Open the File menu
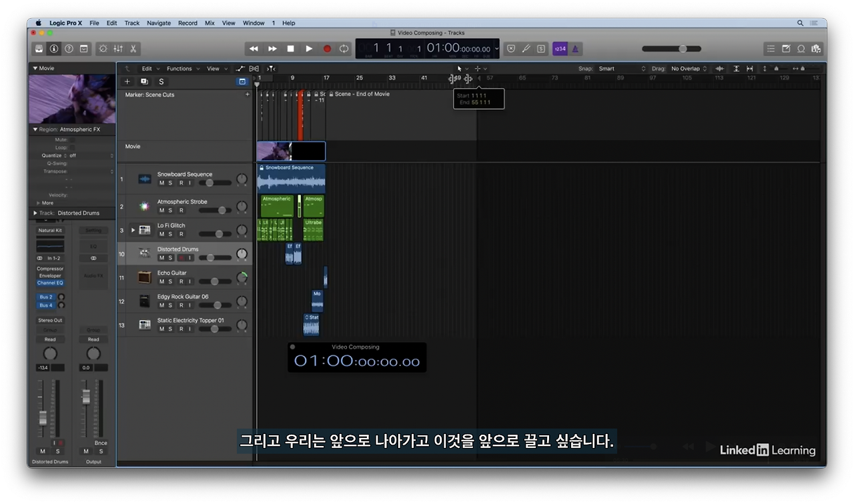Image resolution: width=854 pixels, height=504 pixels. 94,23
